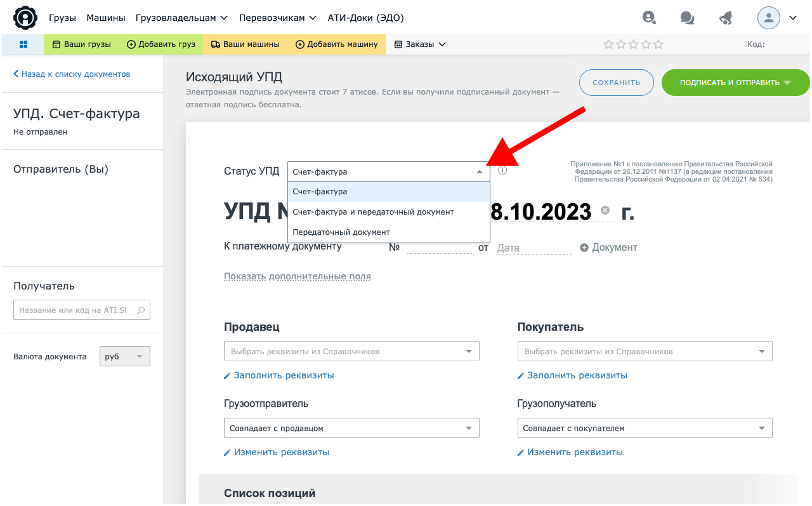This screenshot has width=812, height=506.
Task: Open the Грузополучатель dropdown
Action: coord(645,428)
